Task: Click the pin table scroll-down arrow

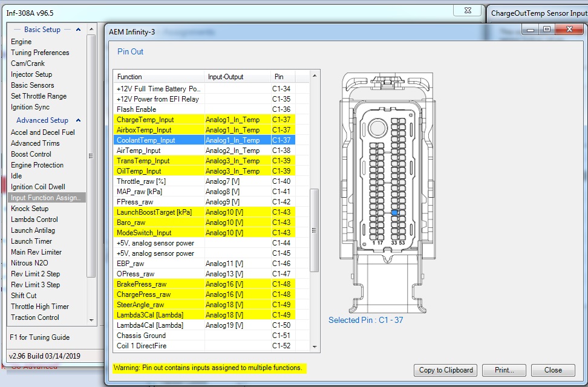Action: point(315,346)
